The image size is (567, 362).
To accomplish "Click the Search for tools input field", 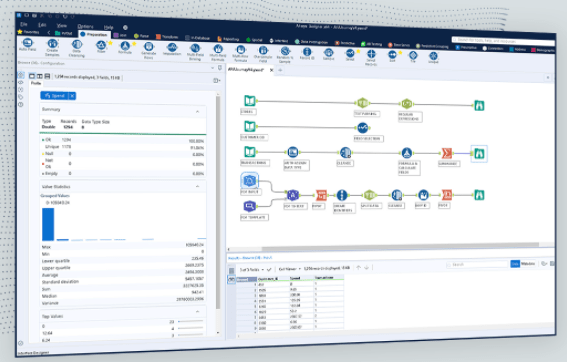I will pos(503,41).
